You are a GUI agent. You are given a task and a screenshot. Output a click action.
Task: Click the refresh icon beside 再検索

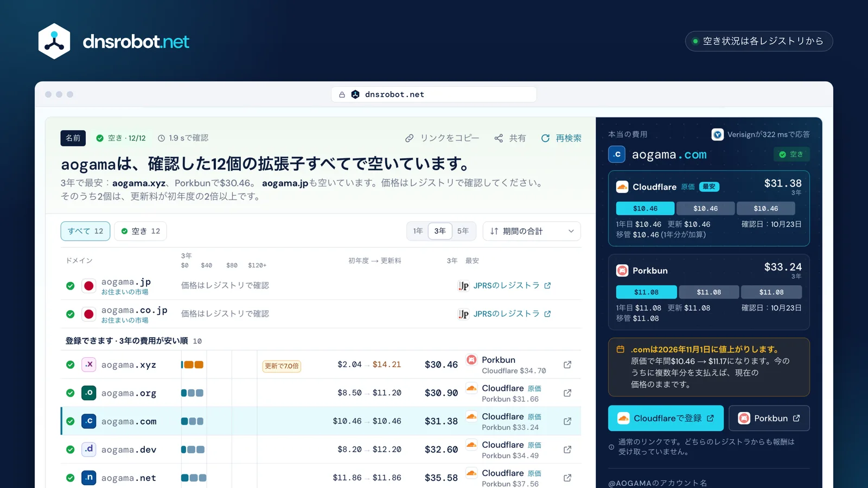(545, 138)
